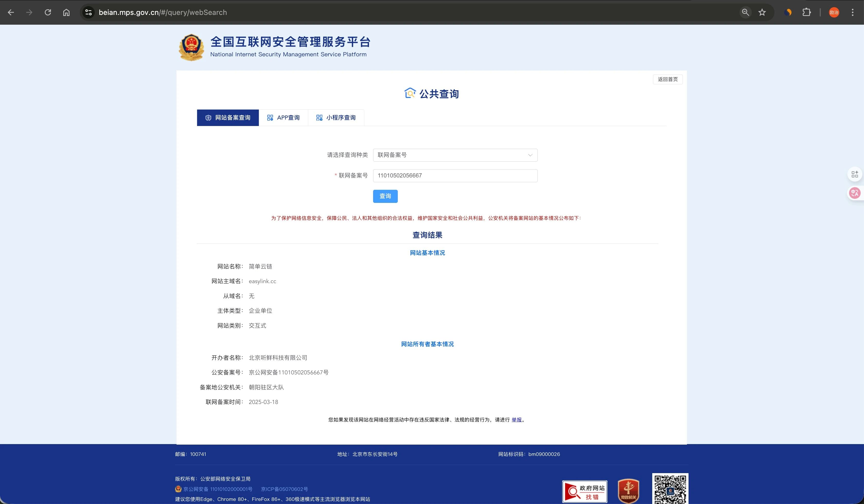Viewport: 864px width, 504px height.
Task: Open the 京ICP备05070602号 footer link
Action: point(284,489)
